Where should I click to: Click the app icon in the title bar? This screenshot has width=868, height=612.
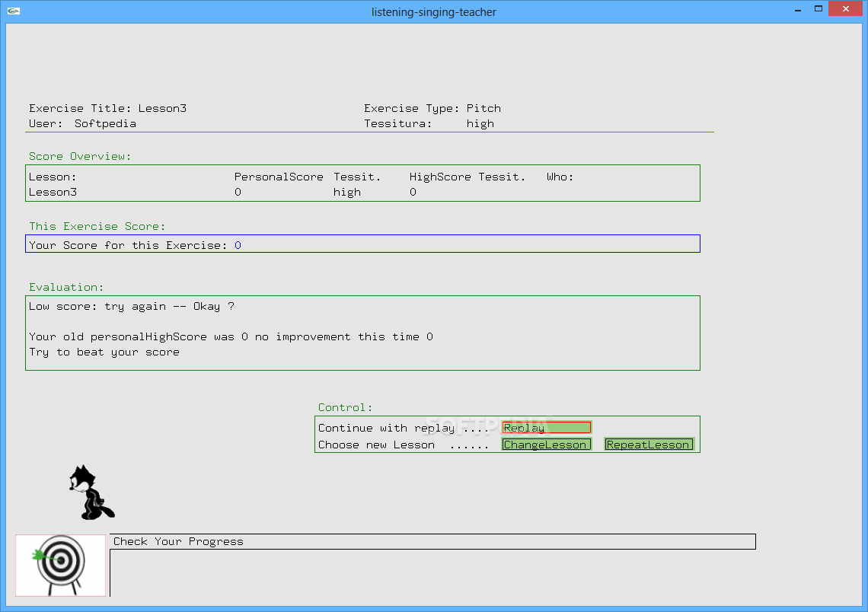14,11
